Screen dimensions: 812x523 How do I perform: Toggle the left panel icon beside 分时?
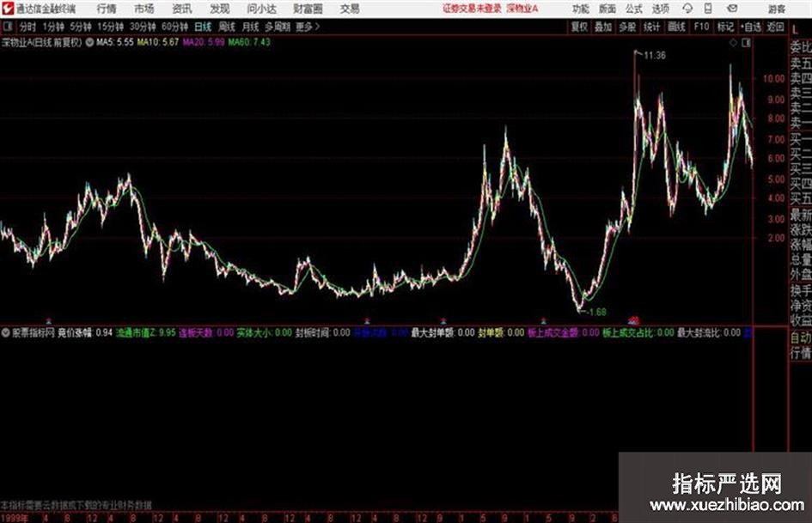pos(8,27)
